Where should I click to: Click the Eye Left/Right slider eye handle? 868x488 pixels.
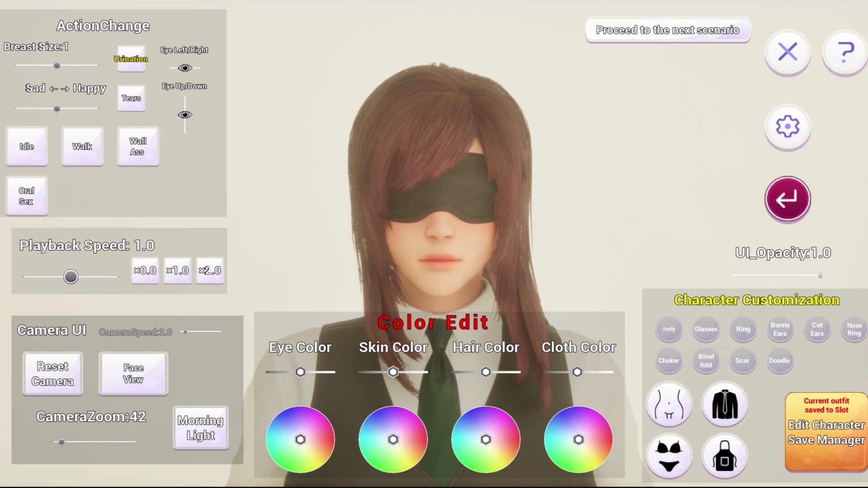pyautogui.click(x=184, y=68)
